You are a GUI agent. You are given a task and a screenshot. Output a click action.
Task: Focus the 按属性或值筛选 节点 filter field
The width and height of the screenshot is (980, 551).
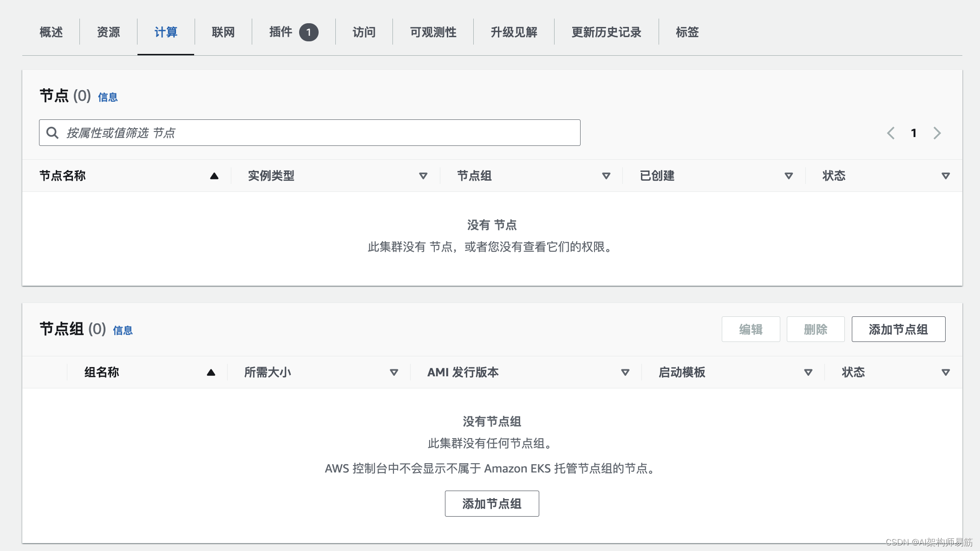[x=310, y=133]
